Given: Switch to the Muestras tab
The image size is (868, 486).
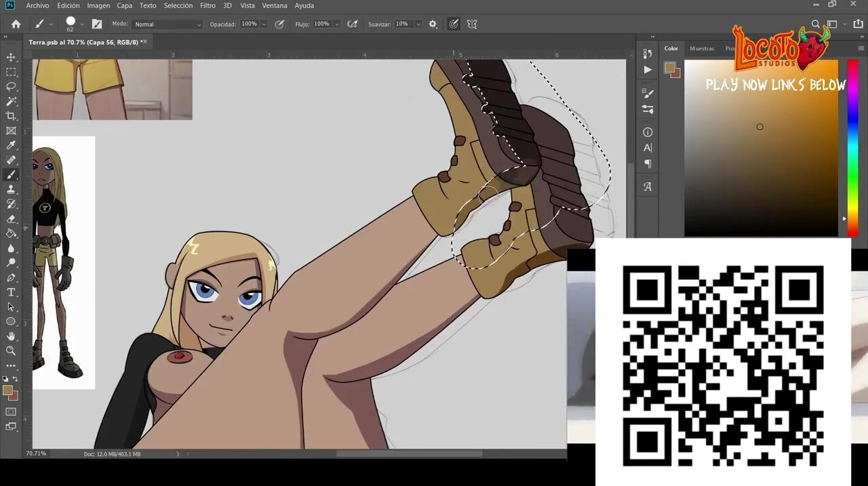Looking at the screenshot, I should 702,49.
